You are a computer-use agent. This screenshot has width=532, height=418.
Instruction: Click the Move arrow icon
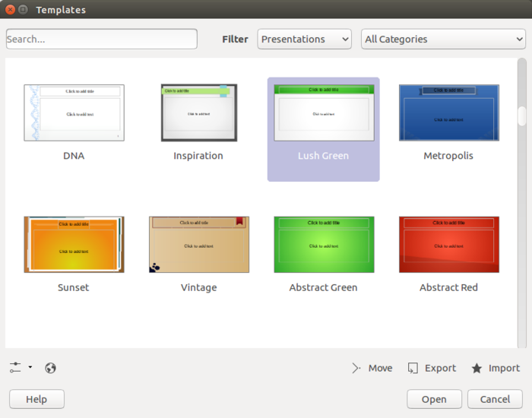pos(356,368)
